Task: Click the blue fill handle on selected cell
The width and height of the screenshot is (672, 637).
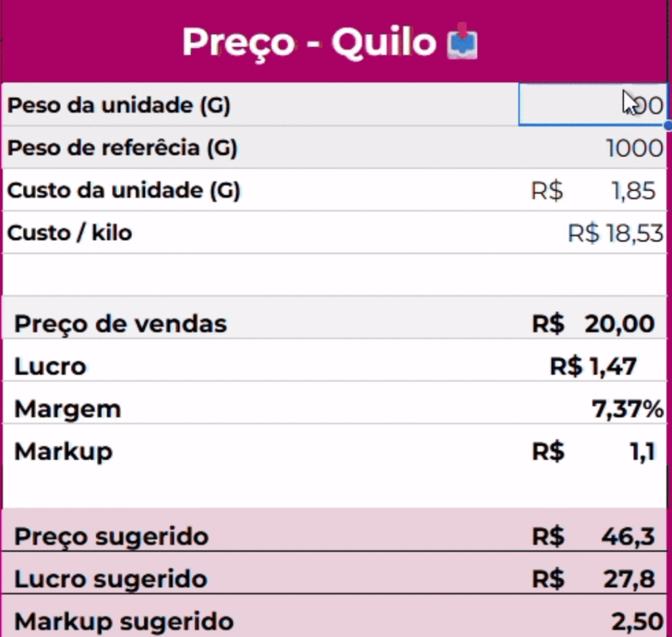Action: click(667, 125)
